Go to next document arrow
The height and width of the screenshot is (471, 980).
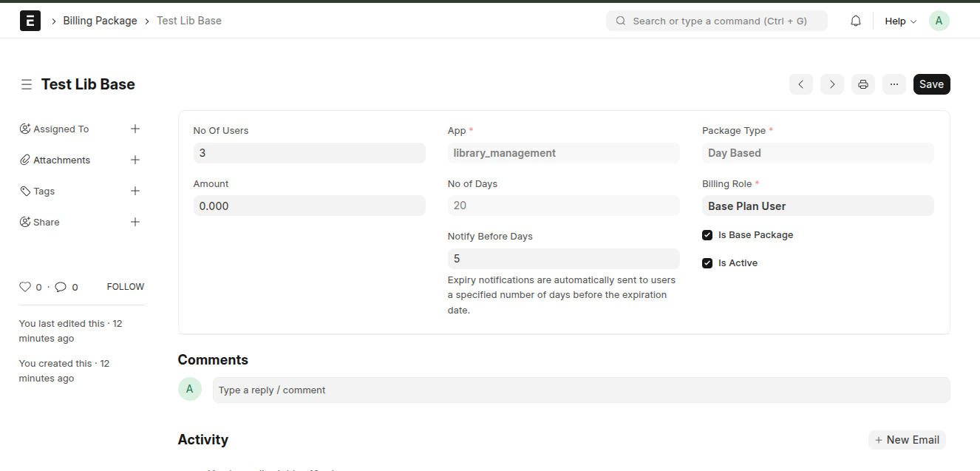coord(831,84)
